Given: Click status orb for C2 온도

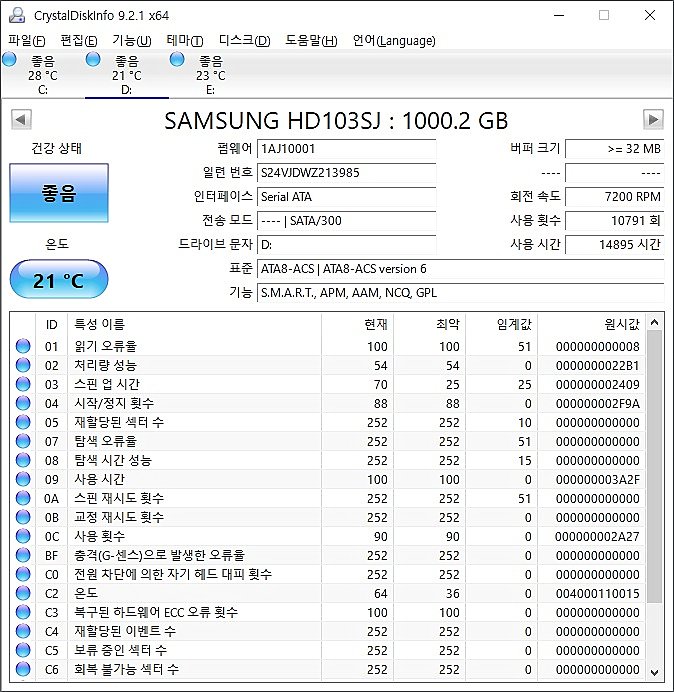Looking at the screenshot, I should coord(23,593).
